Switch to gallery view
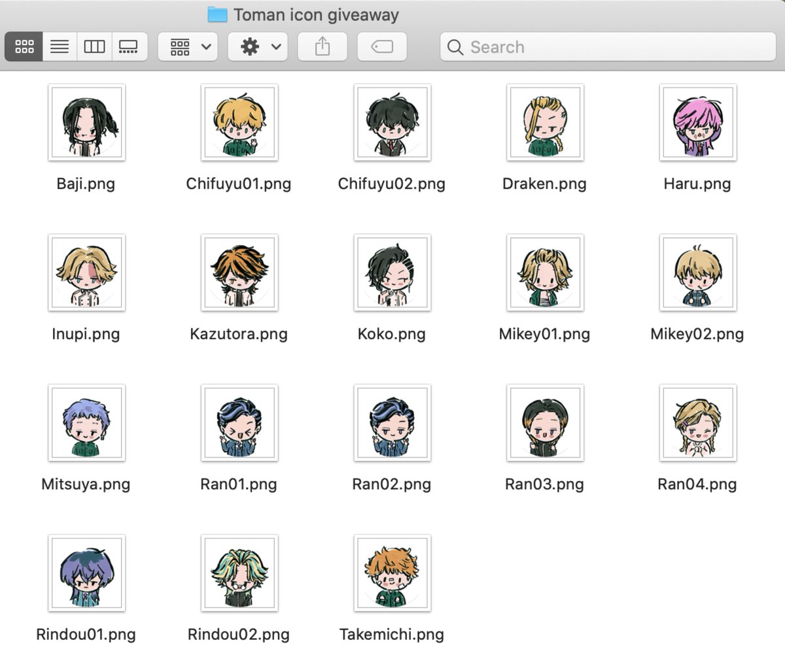 tap(129, 47)
